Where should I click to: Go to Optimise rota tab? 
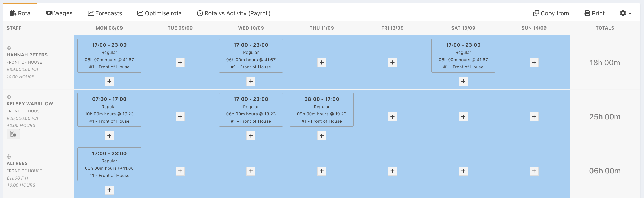[x=160, y=13]
